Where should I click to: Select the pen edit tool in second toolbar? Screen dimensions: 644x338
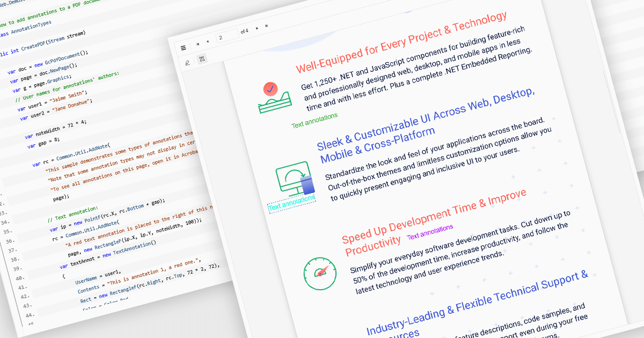(187, 62)
